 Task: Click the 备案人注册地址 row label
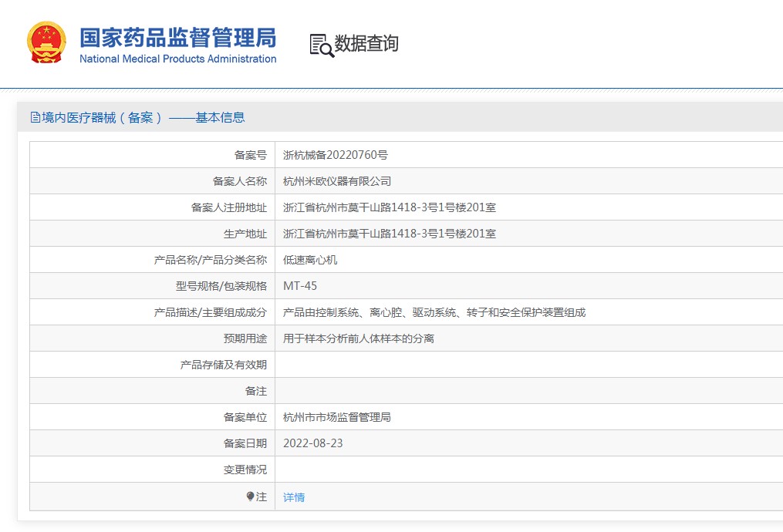pos(229,207)
